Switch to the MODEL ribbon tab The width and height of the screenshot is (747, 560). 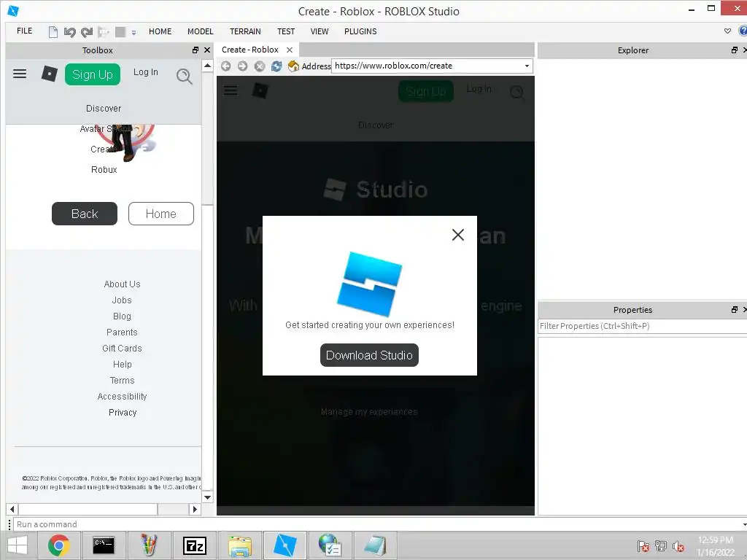tap(200, 31)
